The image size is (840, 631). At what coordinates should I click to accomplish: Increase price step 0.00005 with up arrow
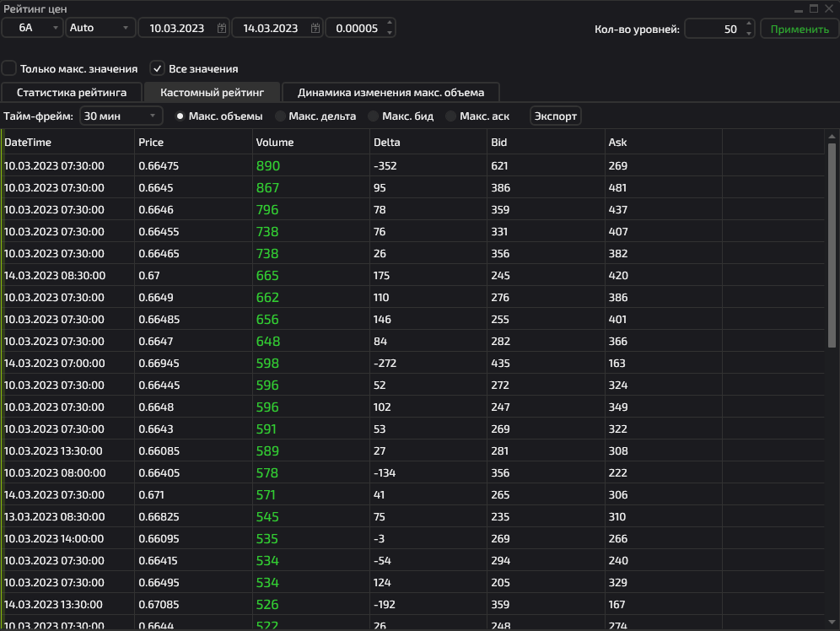click(x=390, y=24)
